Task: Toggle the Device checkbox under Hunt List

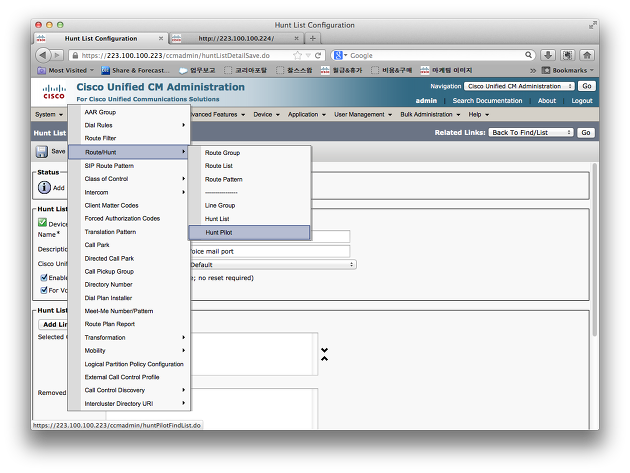Action: tap(42, 222)
